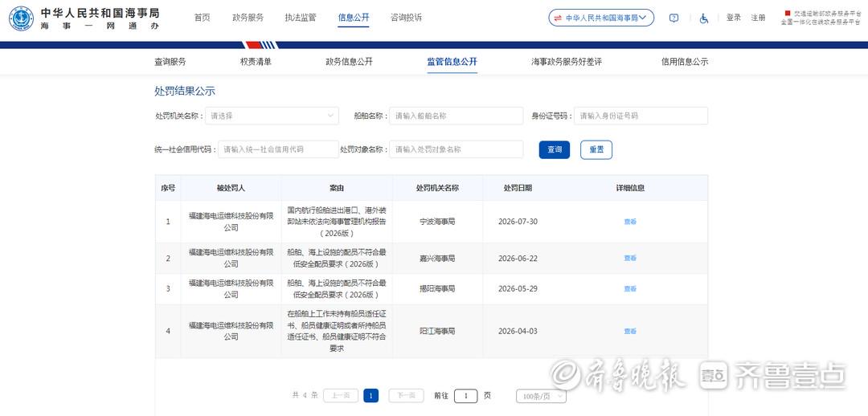Image resolution: width=868 pixels, height=416 pixels.
Task: Open the 执法监管 navigation item
Action: pyautogui.click(x=301, y=18)
